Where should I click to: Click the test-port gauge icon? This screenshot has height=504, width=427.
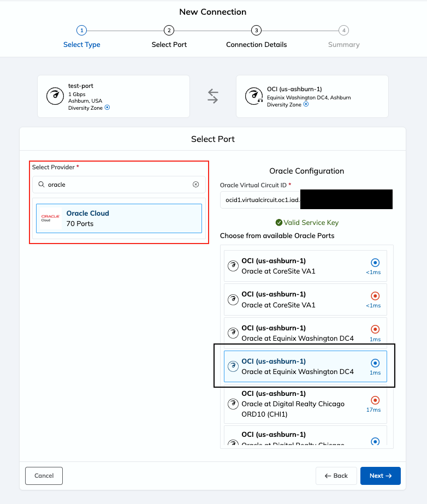pos(55,96)
